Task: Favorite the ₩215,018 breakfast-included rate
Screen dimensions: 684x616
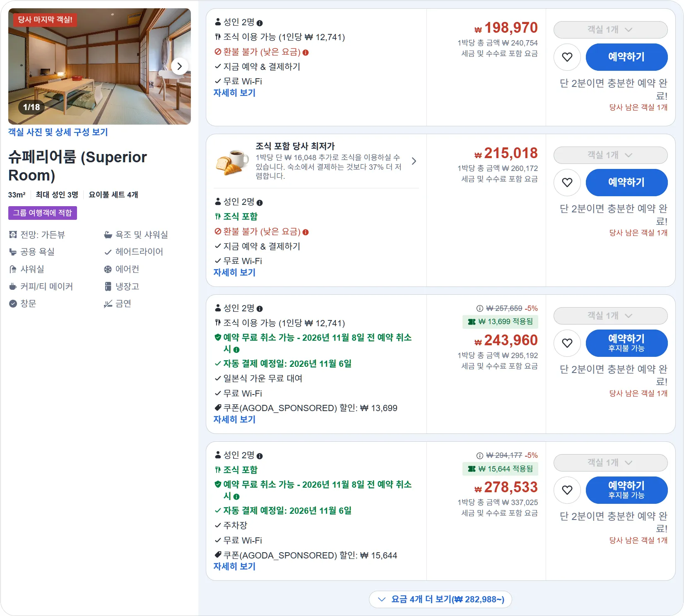Action: [x=567, y=183]
